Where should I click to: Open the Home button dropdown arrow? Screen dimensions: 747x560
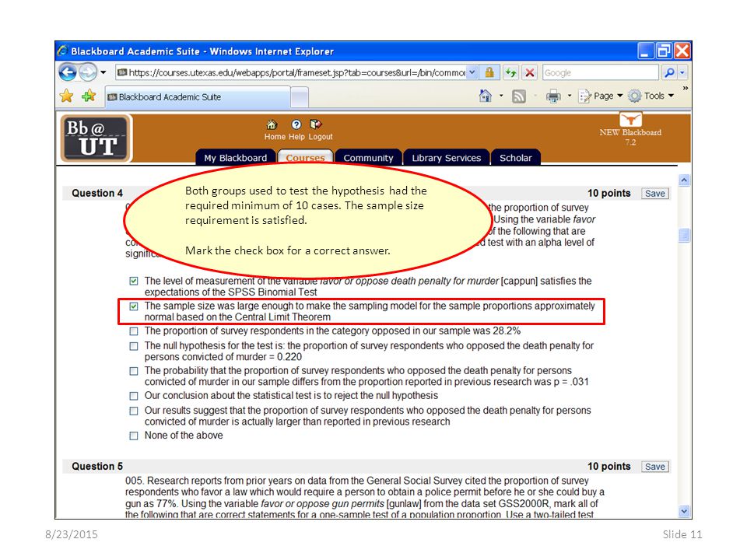501,96
